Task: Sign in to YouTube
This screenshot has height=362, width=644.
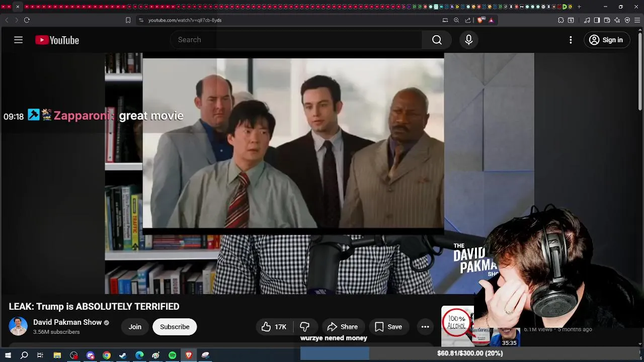Action: click(x=607, y=40)
